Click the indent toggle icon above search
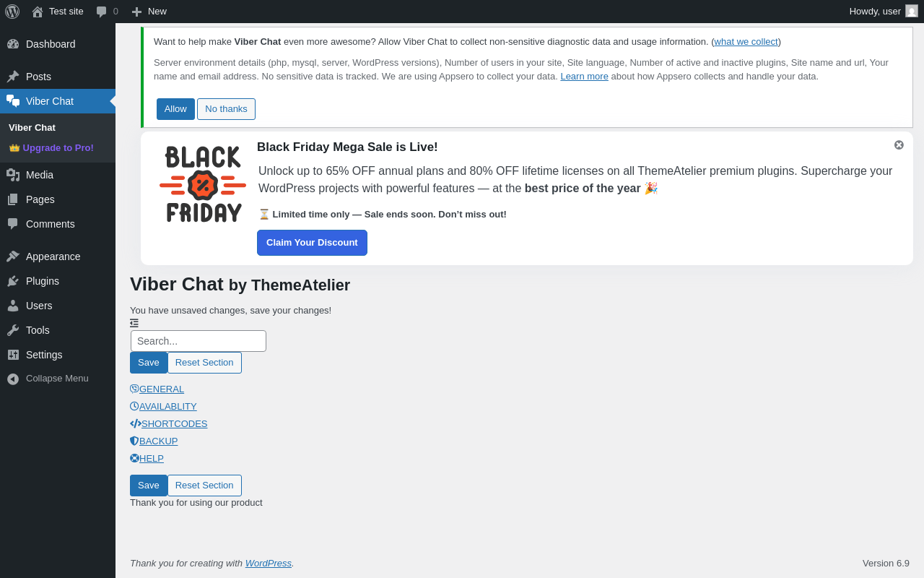924x578 pixels. pyautogui.click(x=134, y=323)
